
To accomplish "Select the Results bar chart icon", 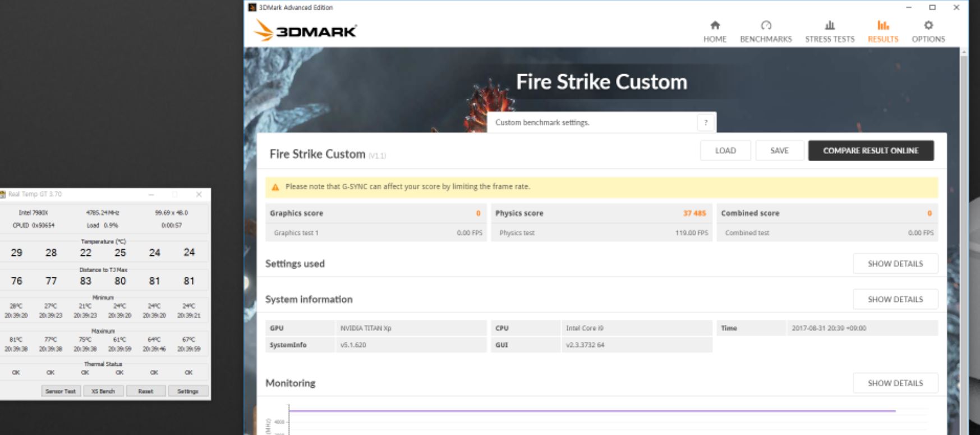I will coord(883,25).
